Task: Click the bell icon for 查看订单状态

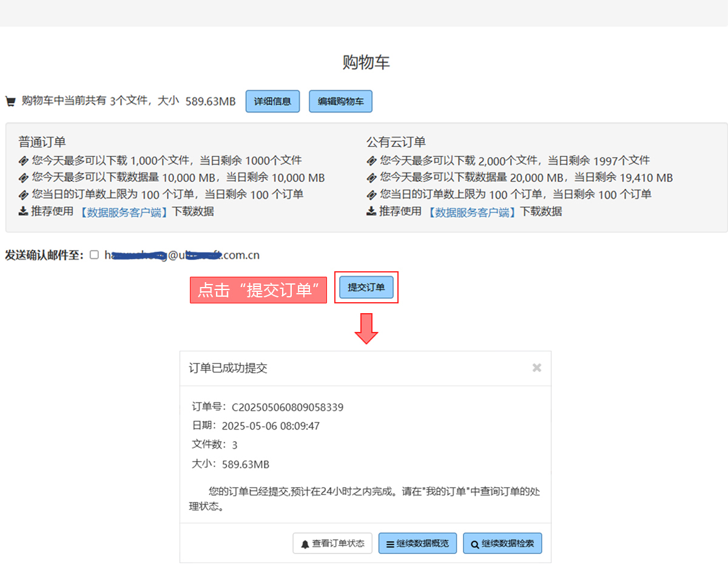Action: (x=305, y=544)
